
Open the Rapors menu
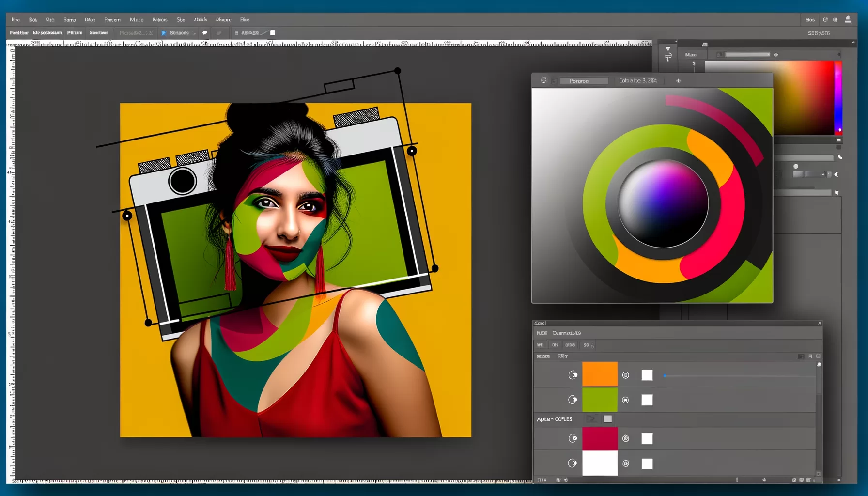pos(160,20)
